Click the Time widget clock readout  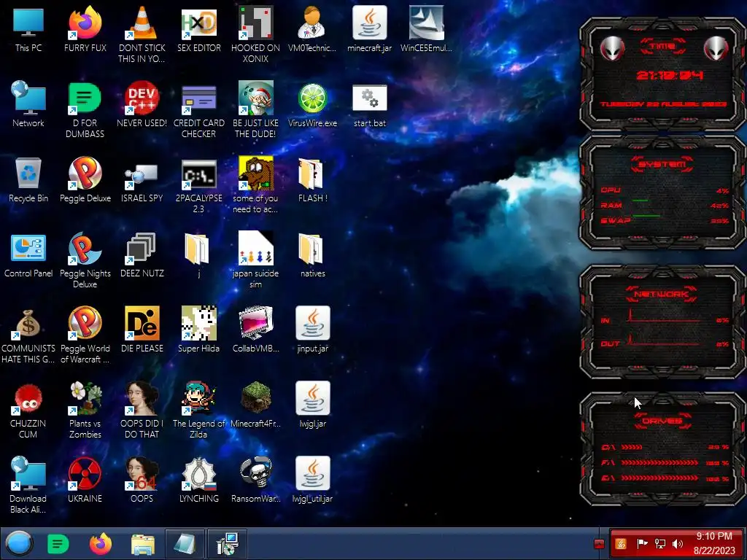tap(670, 75)
